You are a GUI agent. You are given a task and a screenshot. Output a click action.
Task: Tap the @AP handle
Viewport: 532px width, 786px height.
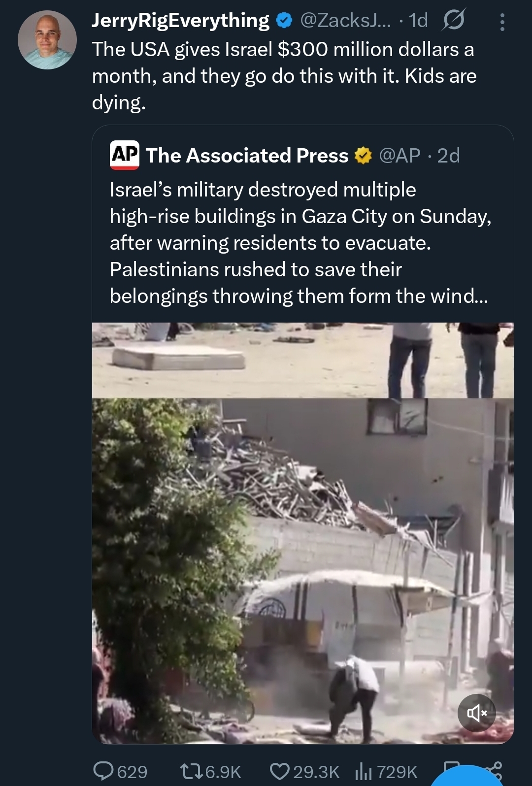(x=399, y=156)
